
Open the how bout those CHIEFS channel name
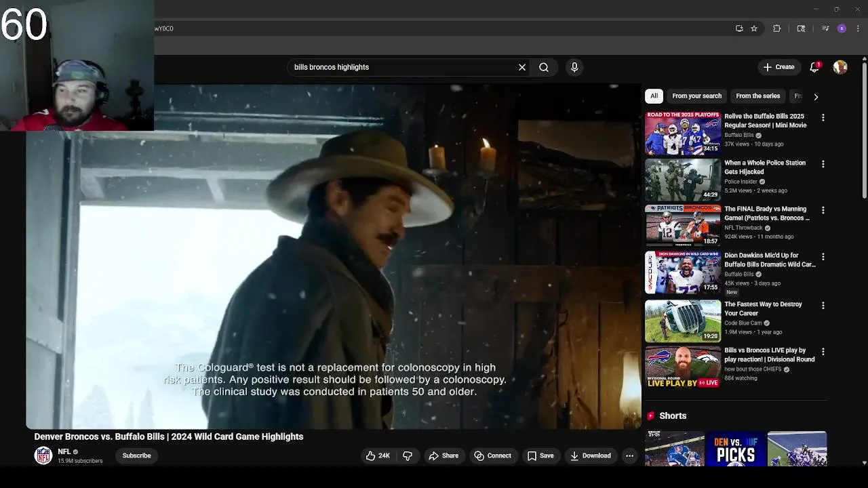click(753, 369)
